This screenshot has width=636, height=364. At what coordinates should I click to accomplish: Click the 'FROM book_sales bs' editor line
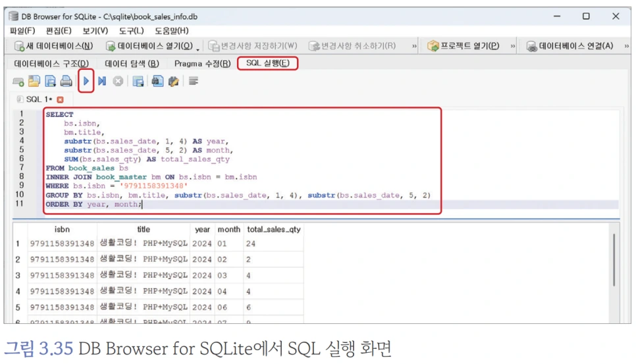coord(87,168)
